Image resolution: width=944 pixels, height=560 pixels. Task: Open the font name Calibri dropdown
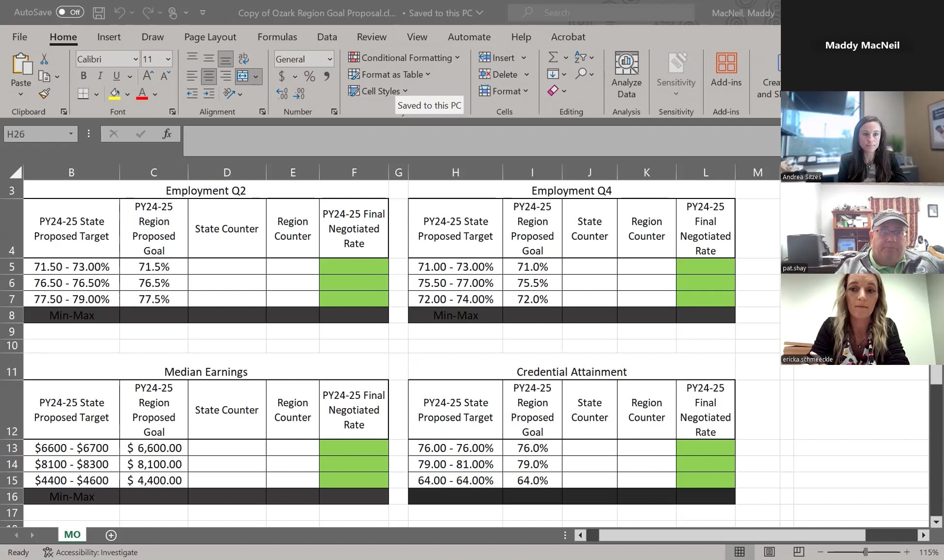click(x=135, y=59)
